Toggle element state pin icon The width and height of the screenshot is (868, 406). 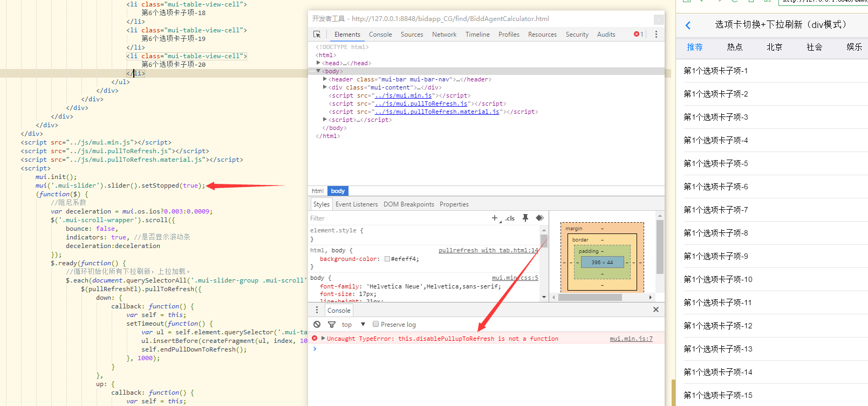coord(525,218)
